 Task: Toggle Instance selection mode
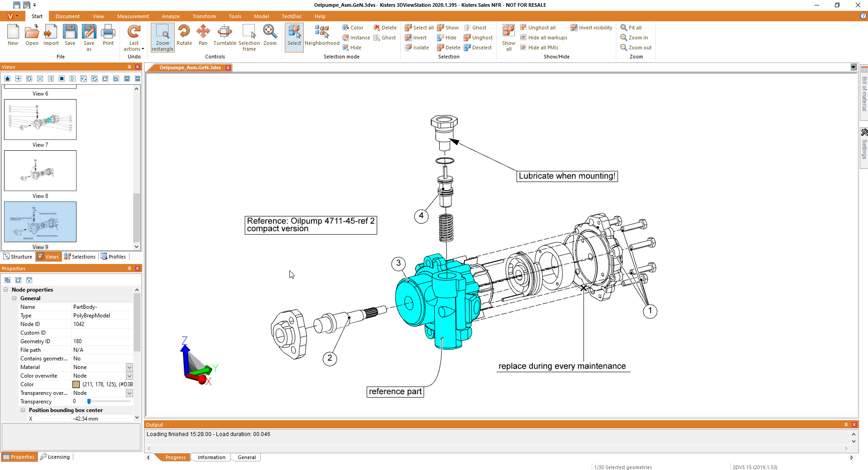coord(355,38)
